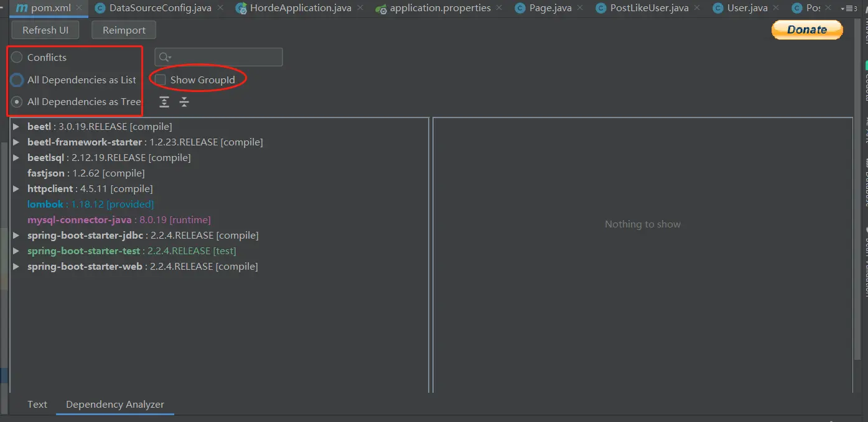The image size is (868, 422).
Task: Close the DataSourceConfig.java tab
Action: (220, 8)
